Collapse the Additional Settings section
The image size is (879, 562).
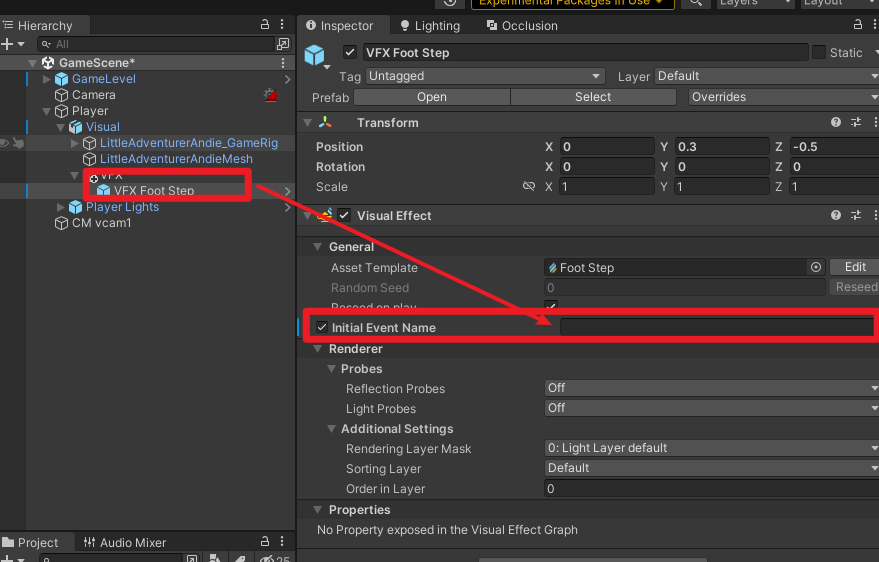[x=333, y=429]
